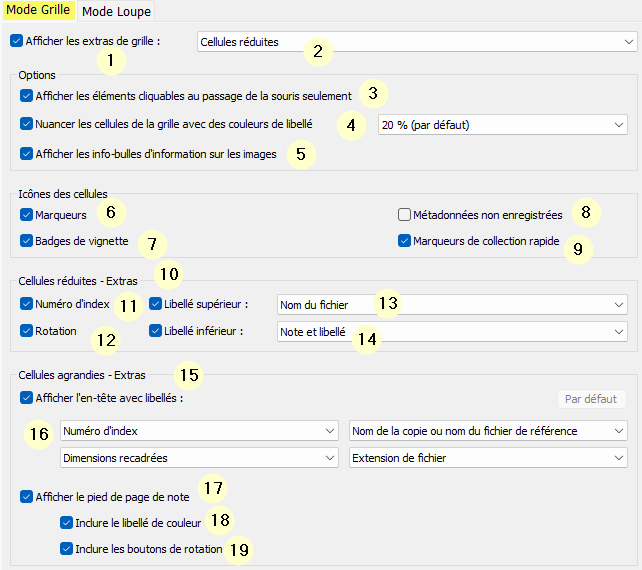Open the Dimensions recadrées dropdown

(199, 458)
